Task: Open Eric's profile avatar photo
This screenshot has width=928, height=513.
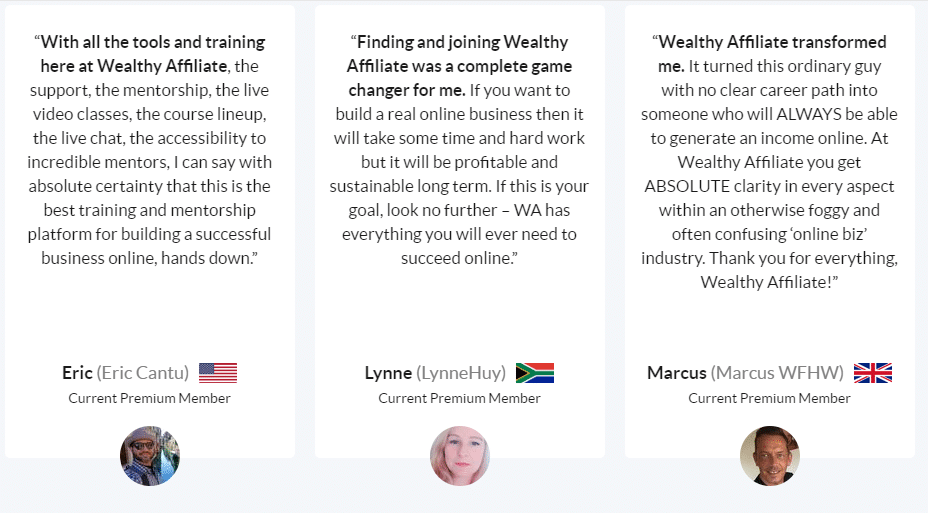Action: [x=150, y=456]
